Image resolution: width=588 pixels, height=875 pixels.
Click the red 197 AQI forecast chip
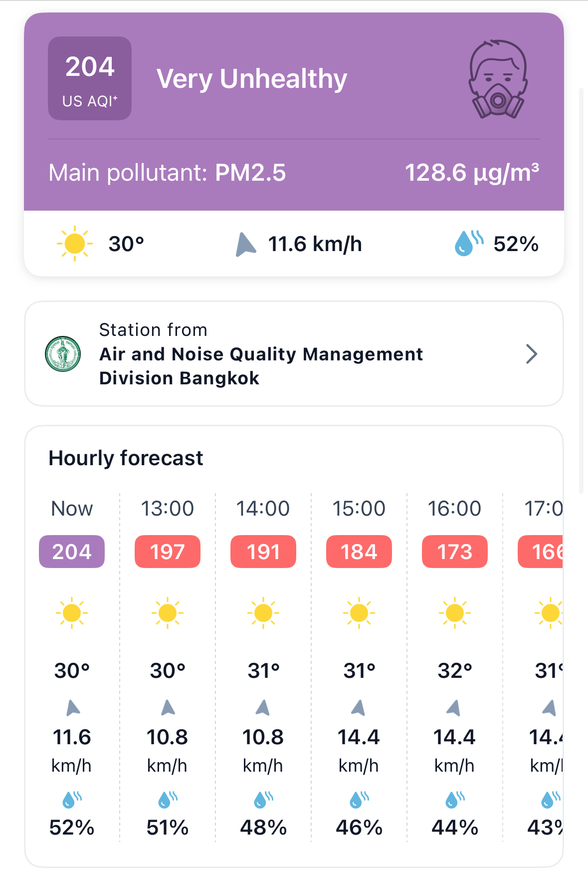(x=168, y=552)
